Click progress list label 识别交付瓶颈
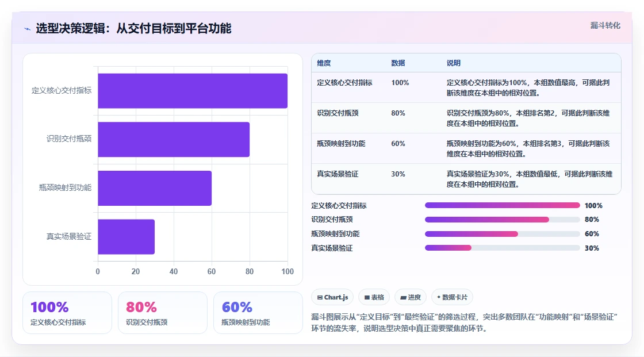Image resolution: width=644 pixels, height=357 pixels. click(x=332, y=220)
